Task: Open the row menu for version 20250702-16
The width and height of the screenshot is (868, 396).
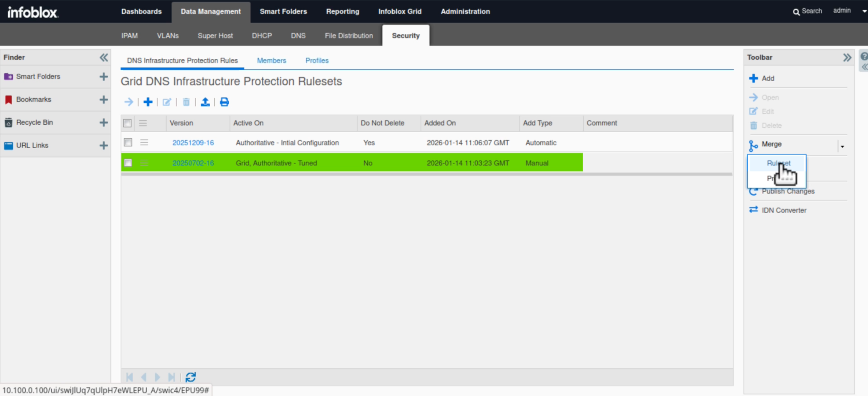Action: pos(144,163)
